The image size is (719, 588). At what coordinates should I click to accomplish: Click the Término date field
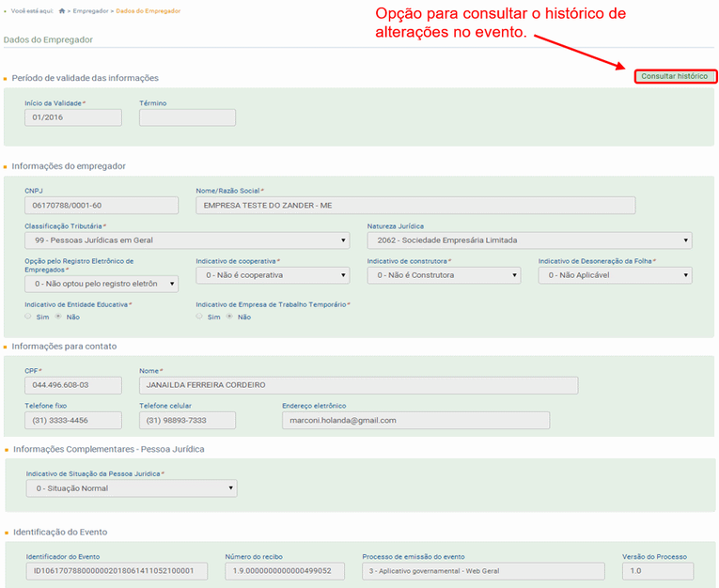pyautogui.click(x=188, y=117)
